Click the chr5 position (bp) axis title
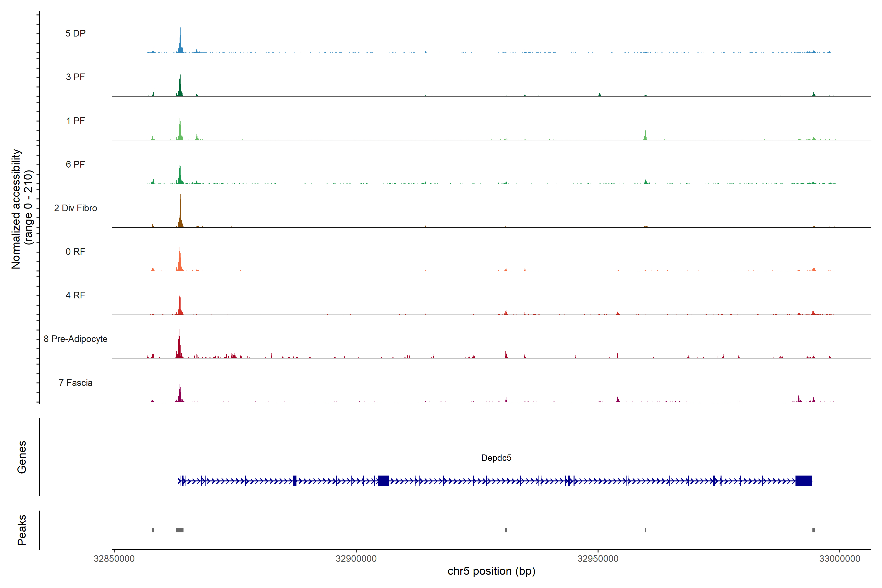The width and height of the screenshot is (882, 588). click(x=491, y=571)
